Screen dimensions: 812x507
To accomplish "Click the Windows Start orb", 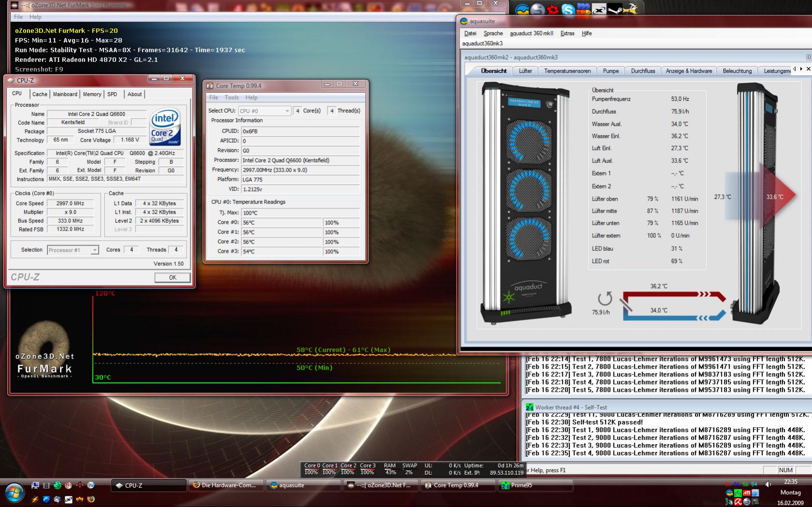I will tap(15, 492).
